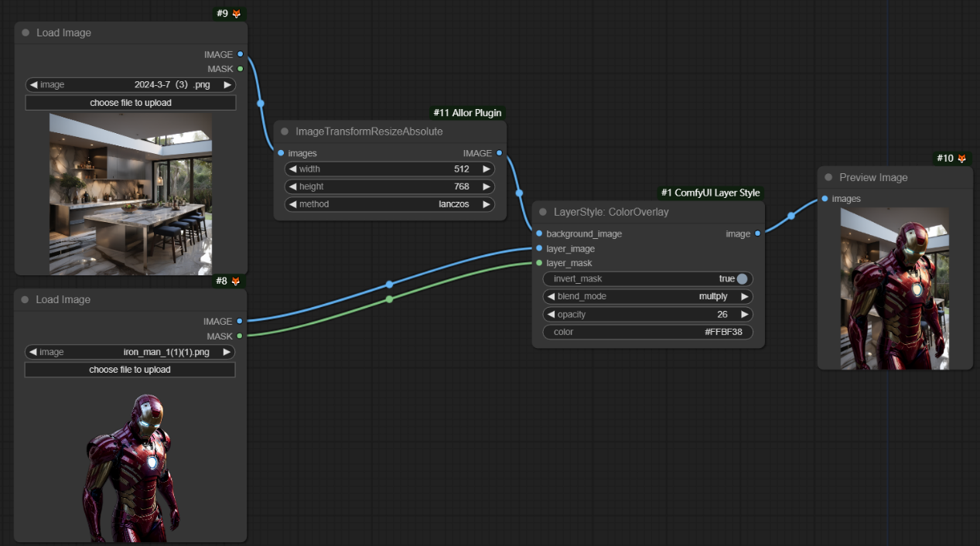This screenshot has height=546, width=980.
Task: Open the iron_man_1(1)(1).png image selector
Action: pos(130,352)
